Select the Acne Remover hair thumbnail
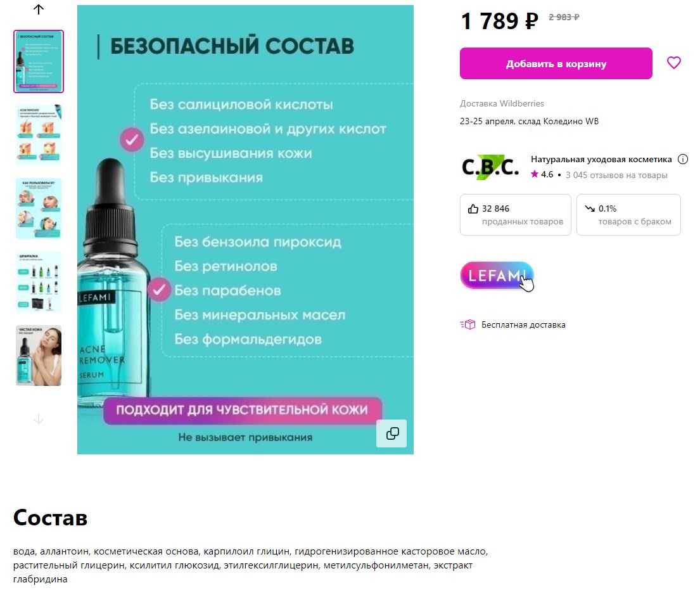Screen dimensions: 700x590 tap(39, 135)
